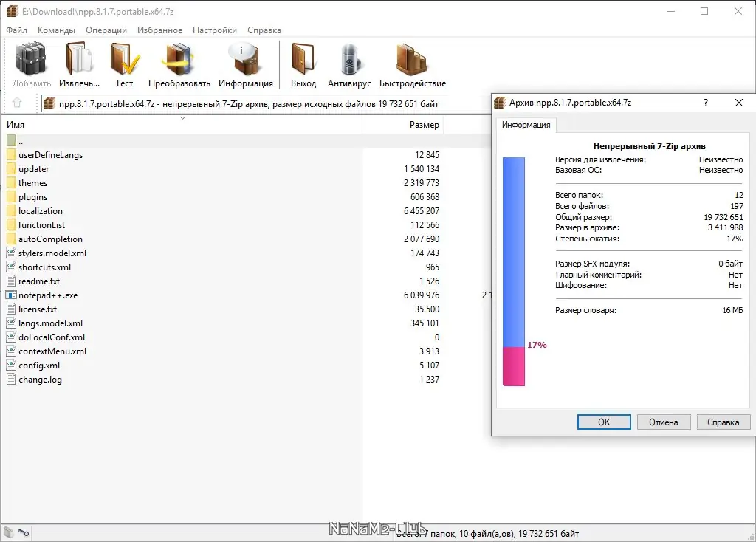
Task: Open the Файл menu
Action: pos(17,30)
